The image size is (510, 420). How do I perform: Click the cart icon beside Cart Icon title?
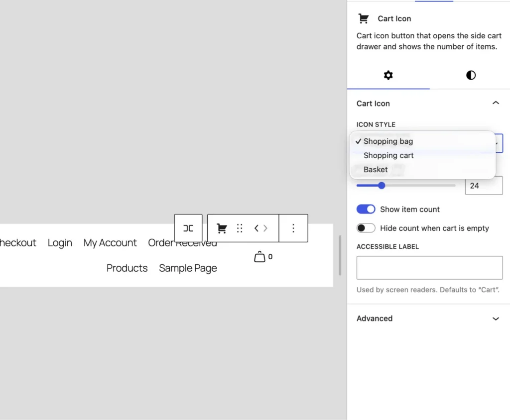(x=363, y=18)
